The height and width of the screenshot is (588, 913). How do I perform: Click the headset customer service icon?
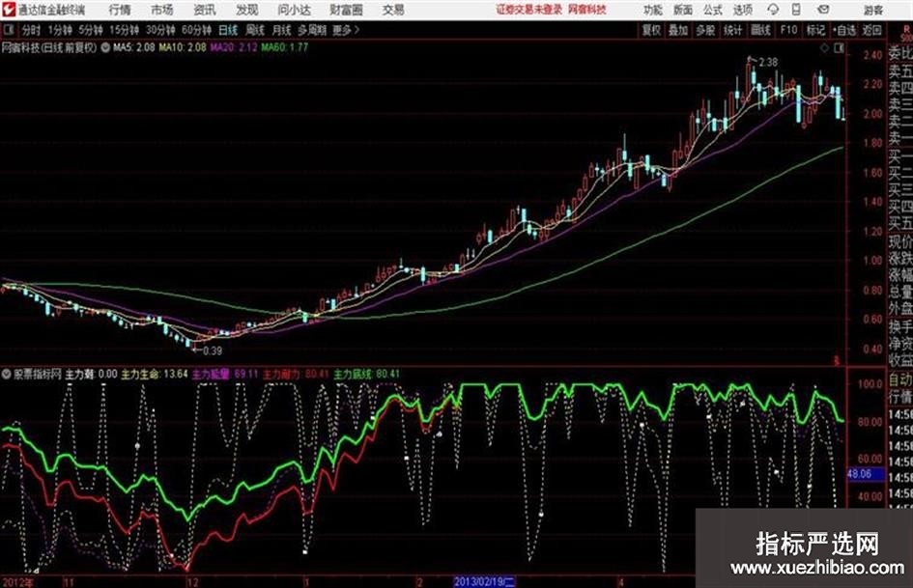pos(773,10)
